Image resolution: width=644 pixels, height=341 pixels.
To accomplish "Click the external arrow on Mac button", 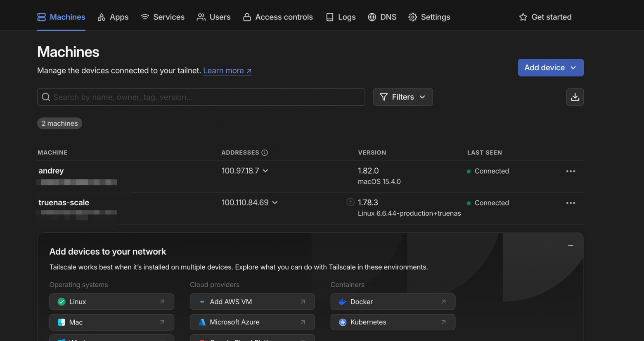I will (162, 322).
